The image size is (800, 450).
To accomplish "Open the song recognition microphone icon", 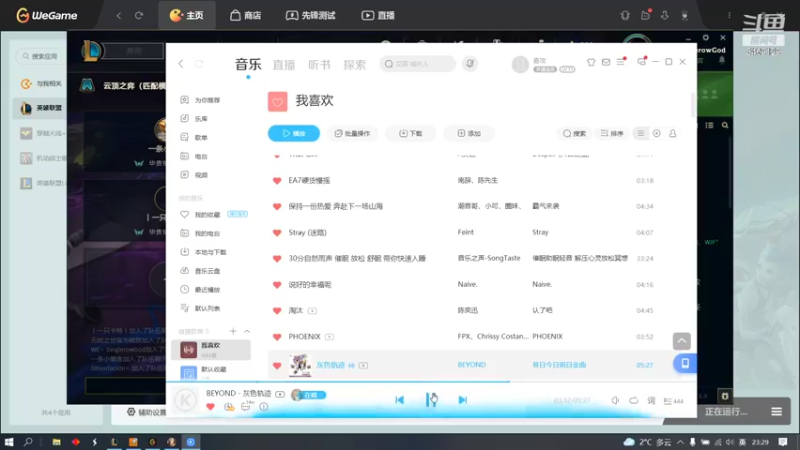I will (470, 64).
